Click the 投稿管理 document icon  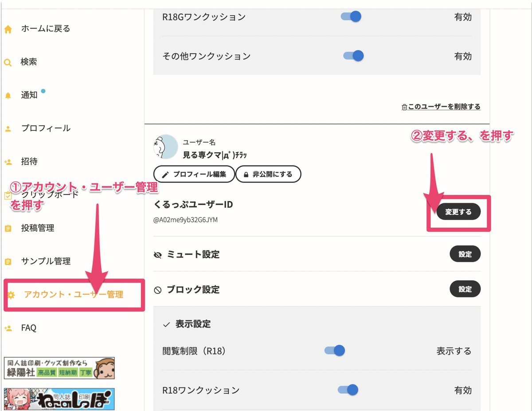(x=8, y=229)
